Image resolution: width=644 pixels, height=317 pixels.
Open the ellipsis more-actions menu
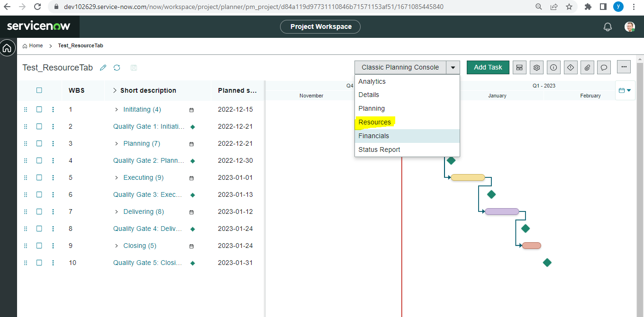624,67
